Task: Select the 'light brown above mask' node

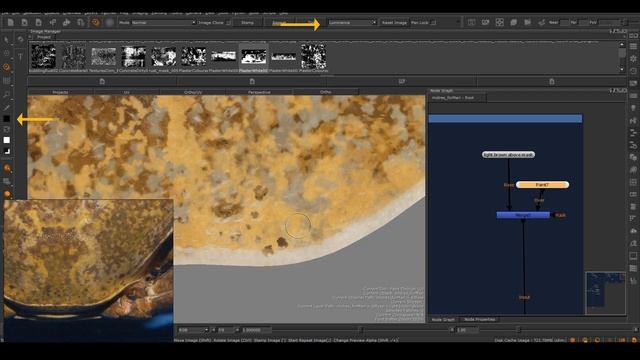Action: coord(508,155)
